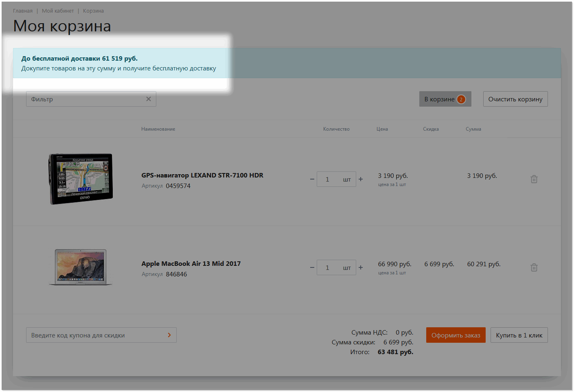Viewport: 574px width, 392px height.
Task: Click the MacBook Air product thumbnail
Action: pos(81,267)
